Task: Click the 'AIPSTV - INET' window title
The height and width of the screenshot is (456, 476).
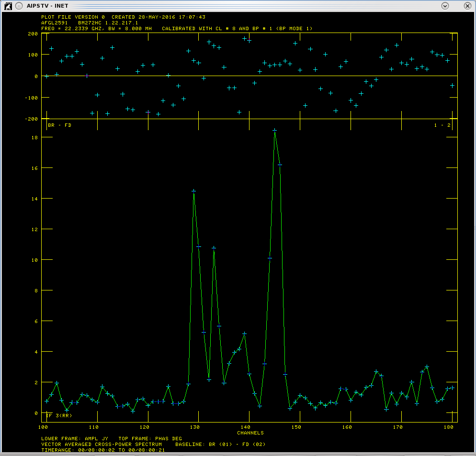Action: (x=47, y=6)
